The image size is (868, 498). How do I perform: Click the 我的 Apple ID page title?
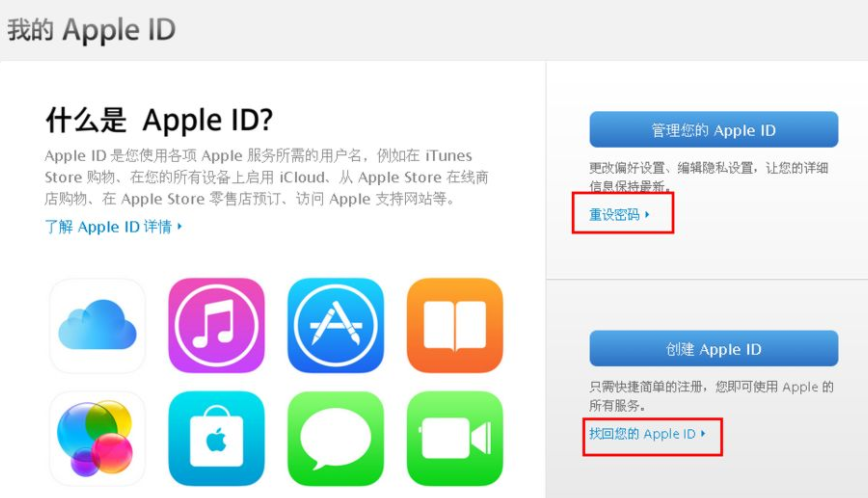tap(91, 29)
